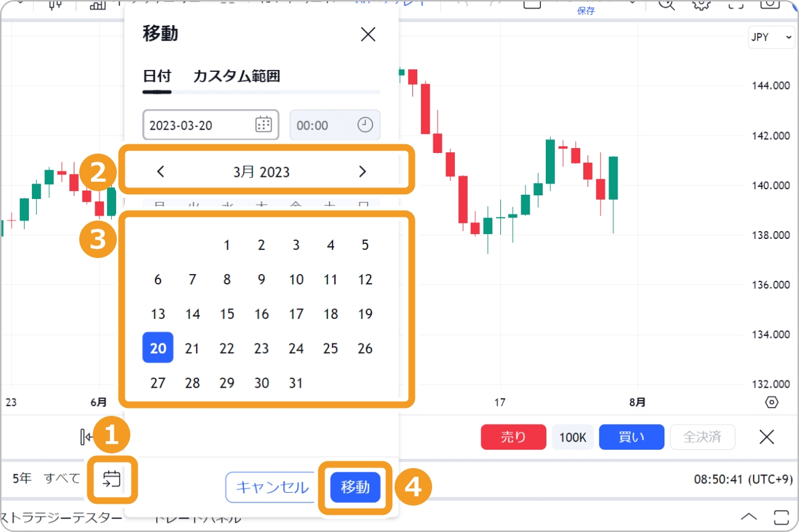The height and width of the screenshot is (532, 799).
Task: Select day 22 in the calendar
Action: click(x=227, y=348)
